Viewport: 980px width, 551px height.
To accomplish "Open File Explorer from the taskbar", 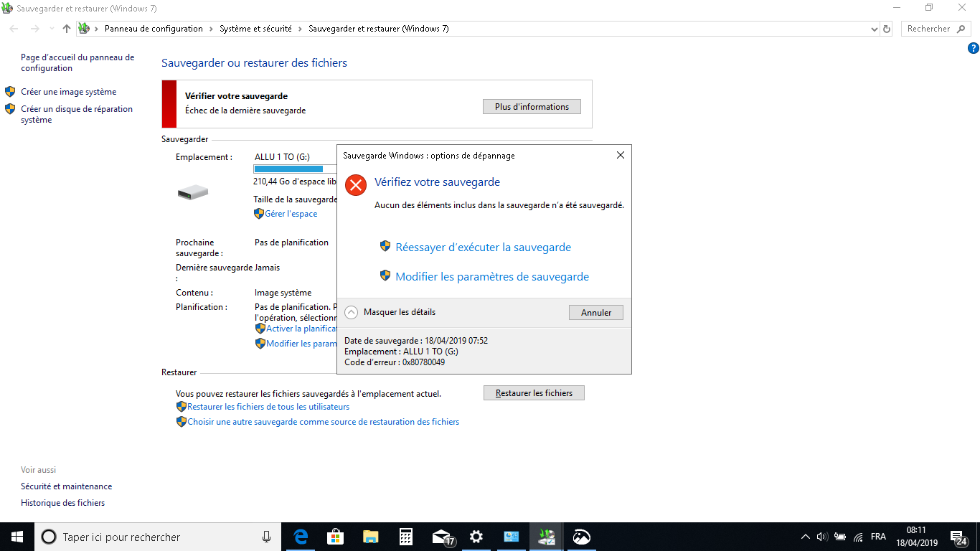I will tap(370, 537).
